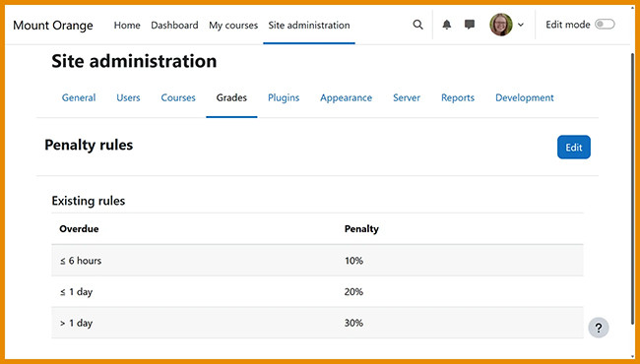This screenshot has height=364, width=640.
Task: Open the help question mark button
Action: (x=599, y=328)
